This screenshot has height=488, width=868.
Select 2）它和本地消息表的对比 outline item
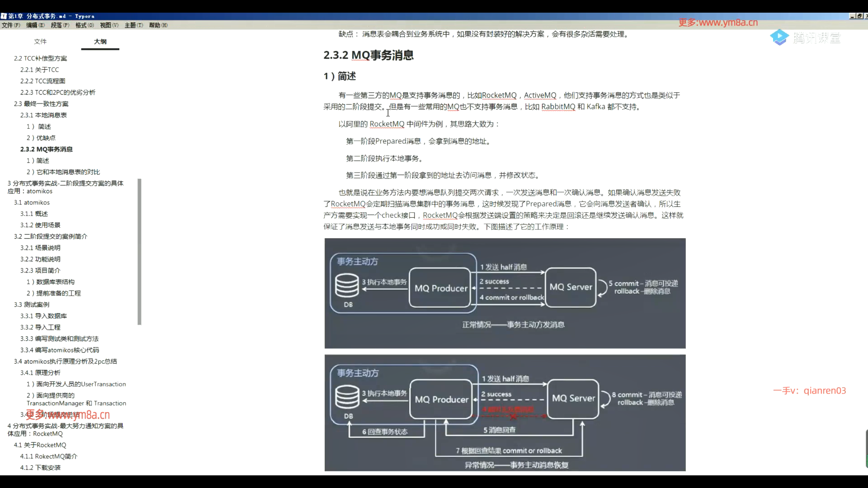pos(63,172)
